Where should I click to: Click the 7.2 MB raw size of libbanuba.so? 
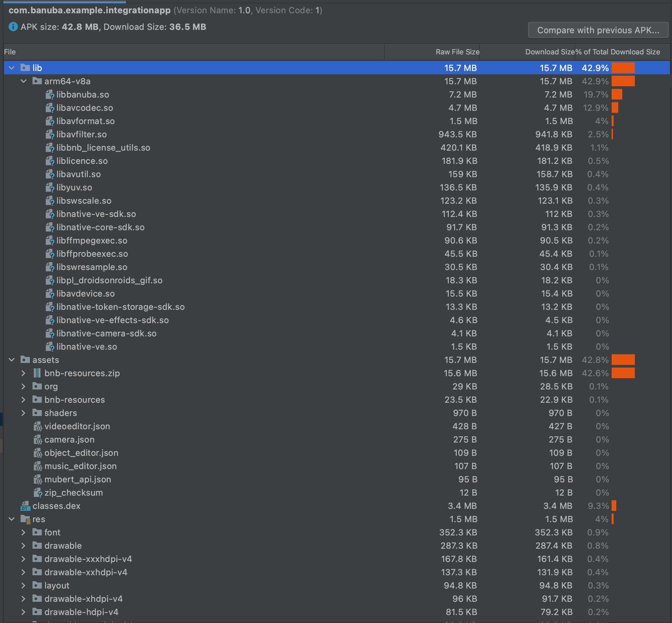pos(463,95)
